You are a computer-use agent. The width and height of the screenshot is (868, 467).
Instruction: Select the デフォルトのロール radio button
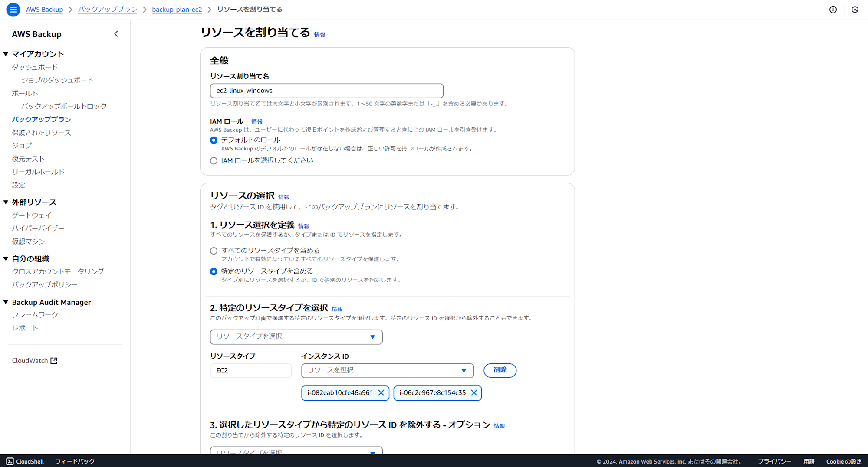tap(214, 140)
